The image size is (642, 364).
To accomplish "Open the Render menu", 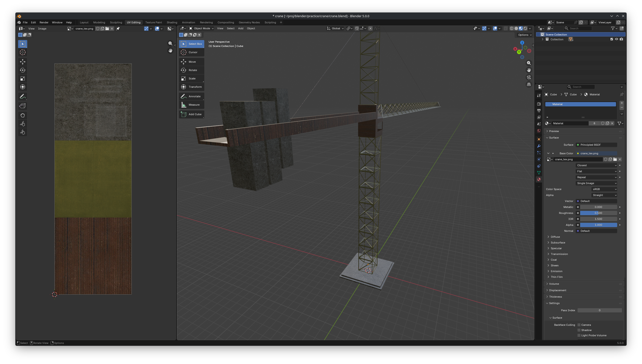I will (44, 22).
